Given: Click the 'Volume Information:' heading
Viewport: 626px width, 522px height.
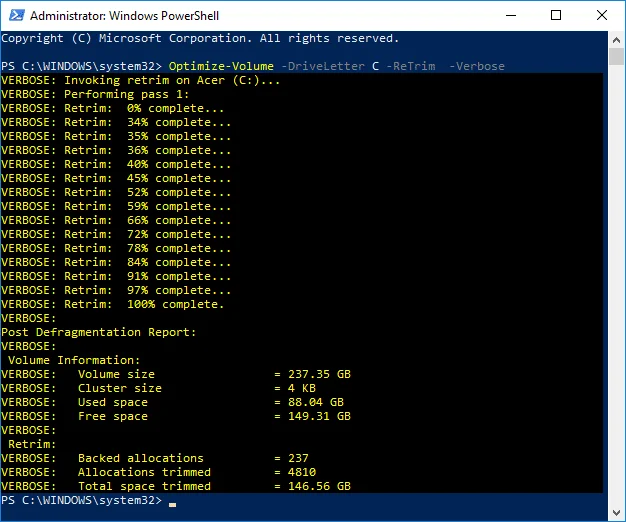Looking at the screenshot, I should (x=74, y=360).
